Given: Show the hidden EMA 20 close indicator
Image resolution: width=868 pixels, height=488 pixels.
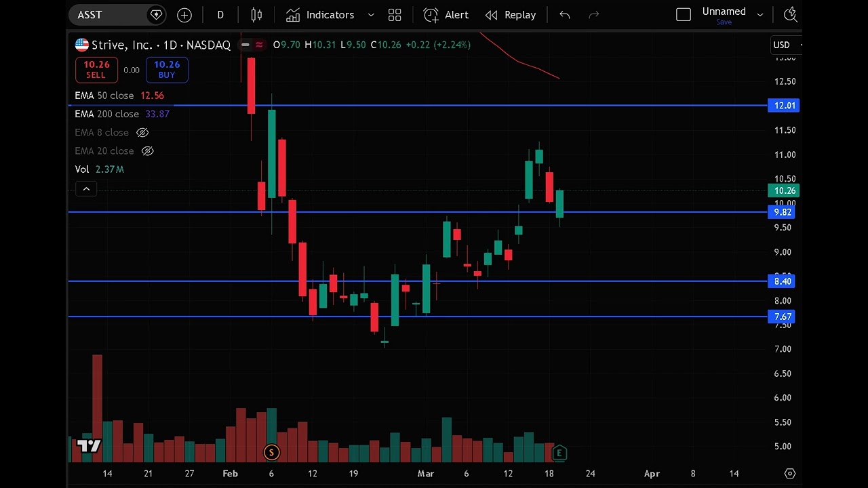Looking at the screenshot, I should pyautogui.click(x=147, y=150).
